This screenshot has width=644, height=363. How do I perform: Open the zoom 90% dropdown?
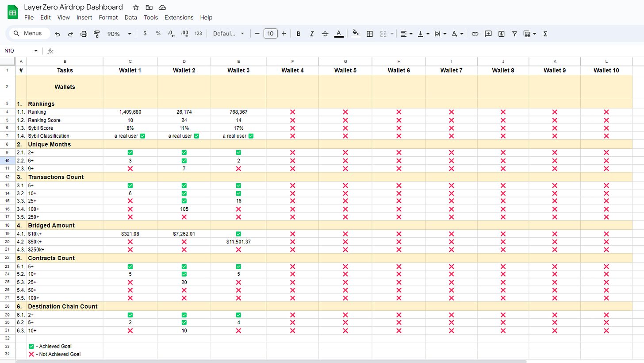pos(119,34)
